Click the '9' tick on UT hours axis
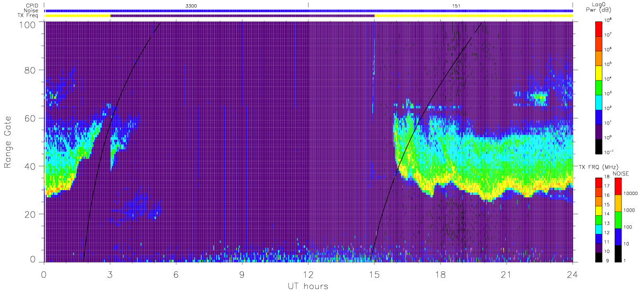 [x=242, y=274]
